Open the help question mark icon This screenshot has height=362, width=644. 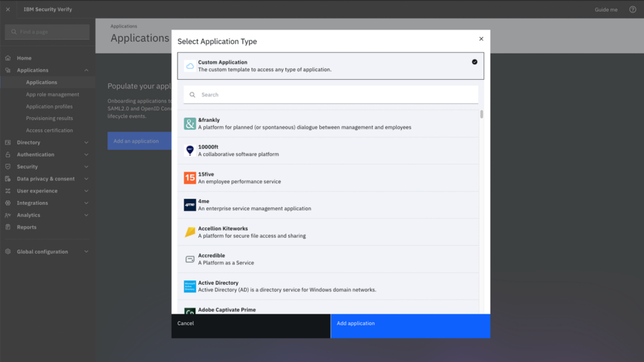631,9
